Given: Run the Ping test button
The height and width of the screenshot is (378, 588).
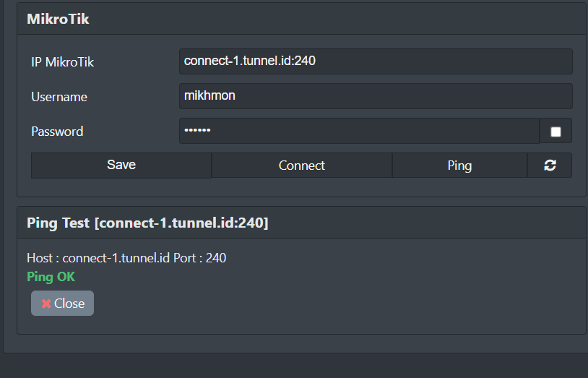Looking at the screenshot, I should click(x=459, y=166).
